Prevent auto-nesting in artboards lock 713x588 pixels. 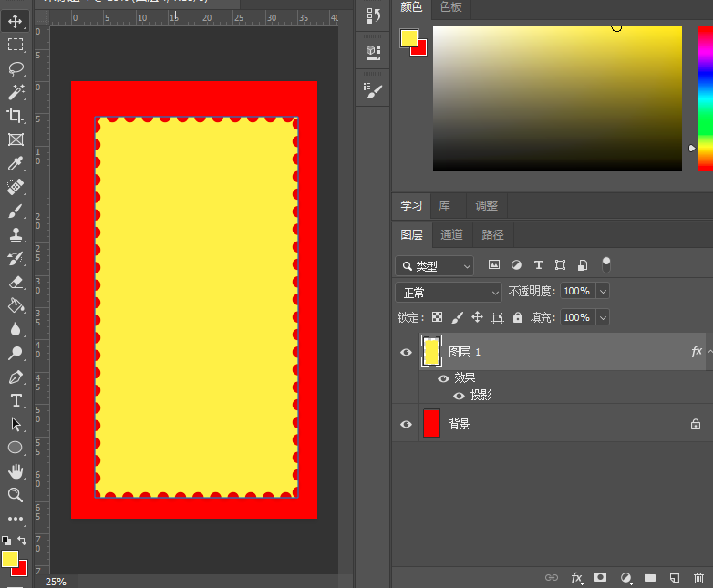tap(498, 317)
